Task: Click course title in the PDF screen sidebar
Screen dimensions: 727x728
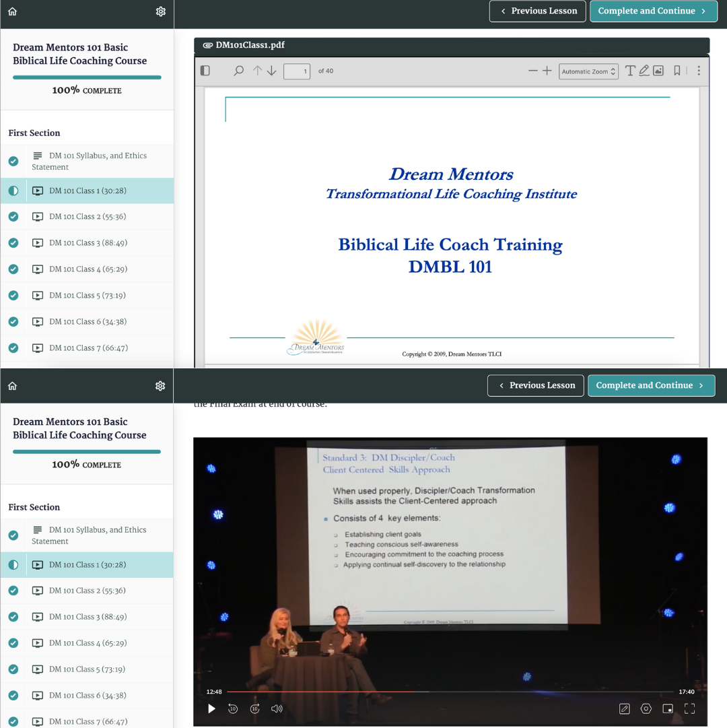Action: coord(80,54)
